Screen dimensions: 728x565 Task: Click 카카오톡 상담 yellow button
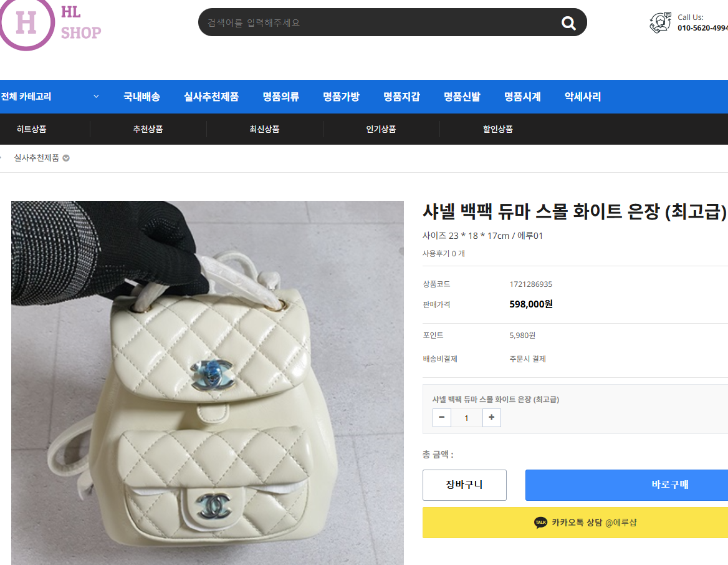(x=575, y=523)
